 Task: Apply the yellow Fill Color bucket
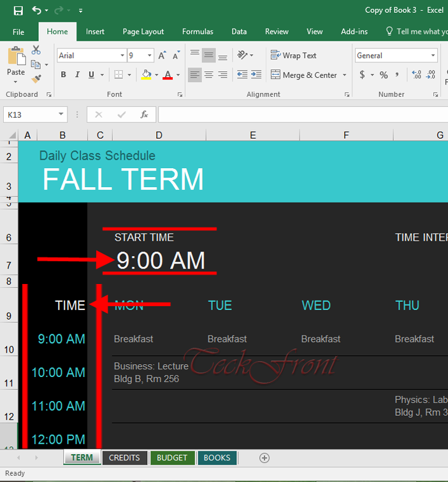pyautogui.click(x=146, y=74)
